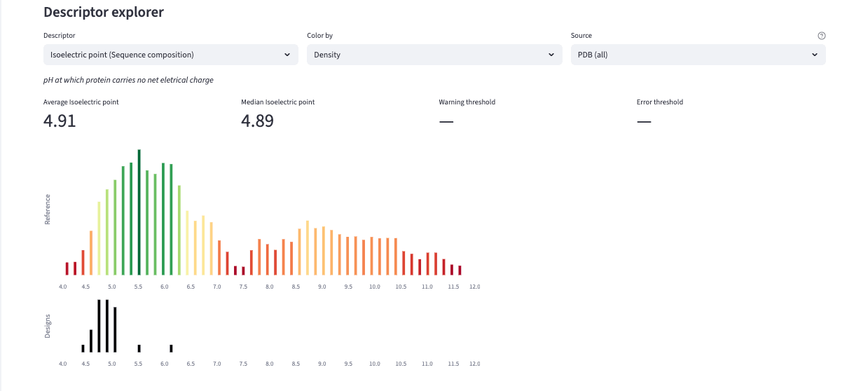The height and width of the screenshot is (391, 868).
Task: Click the help question mark icon
Action: (822, 36)
